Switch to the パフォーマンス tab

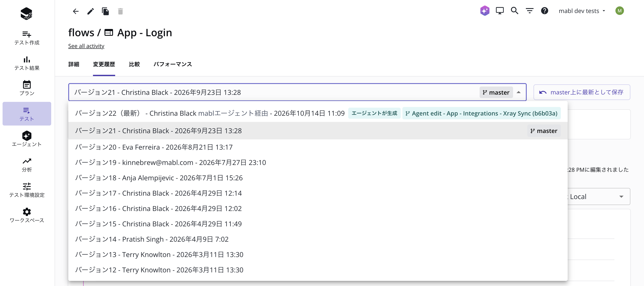[173, 64]
